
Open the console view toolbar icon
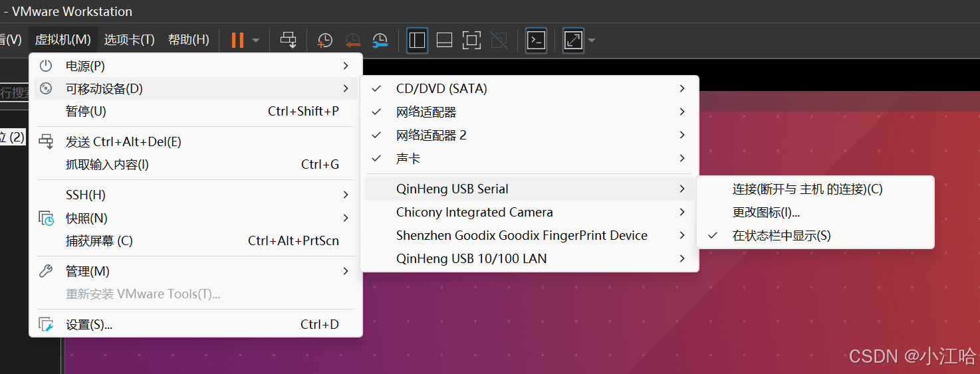pos(536,41)
